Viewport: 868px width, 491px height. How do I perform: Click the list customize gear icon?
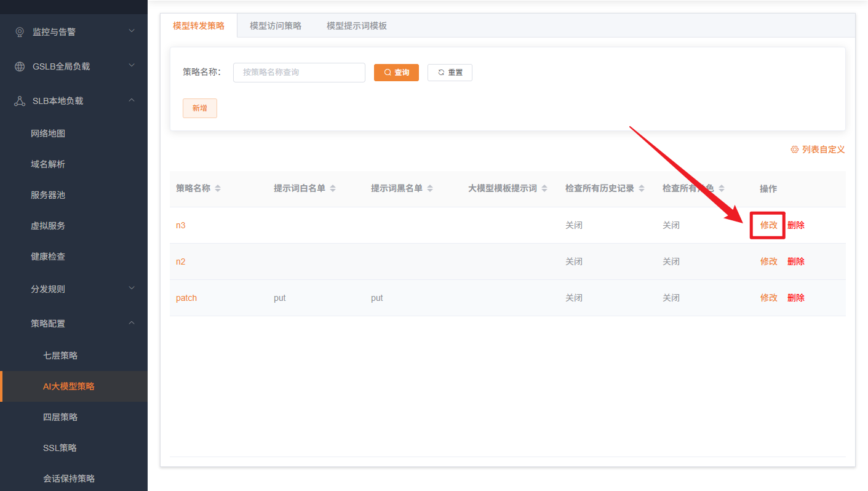coord(794,150)
